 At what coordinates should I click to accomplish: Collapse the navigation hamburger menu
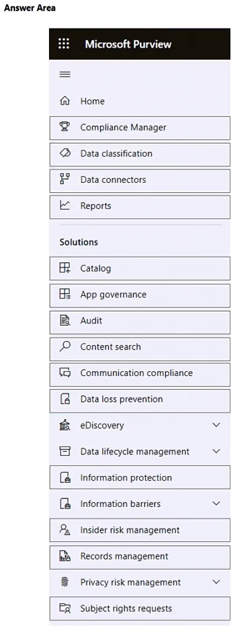click(65, 75)
